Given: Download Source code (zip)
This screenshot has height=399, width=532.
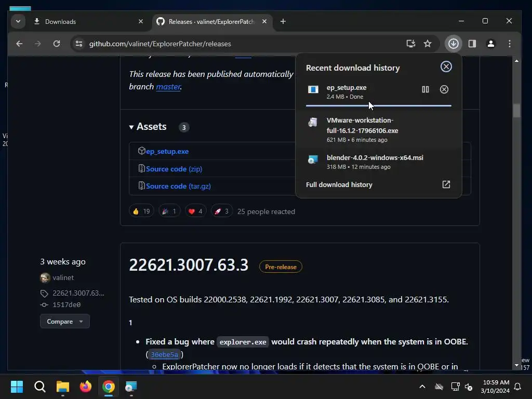Looking at the screenshot, I should 174,169.
